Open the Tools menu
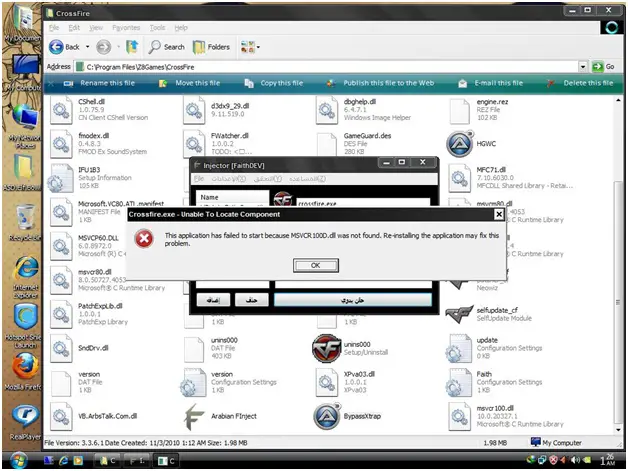Image resolution: width=628 pixels, height=471 pixels. tap(157, 28)
